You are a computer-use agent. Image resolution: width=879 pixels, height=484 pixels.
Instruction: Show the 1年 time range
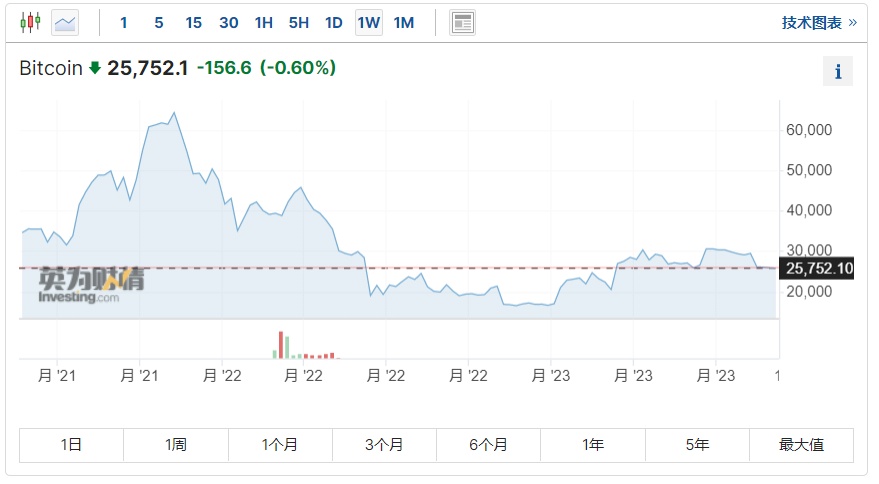[x=593, y=445]
